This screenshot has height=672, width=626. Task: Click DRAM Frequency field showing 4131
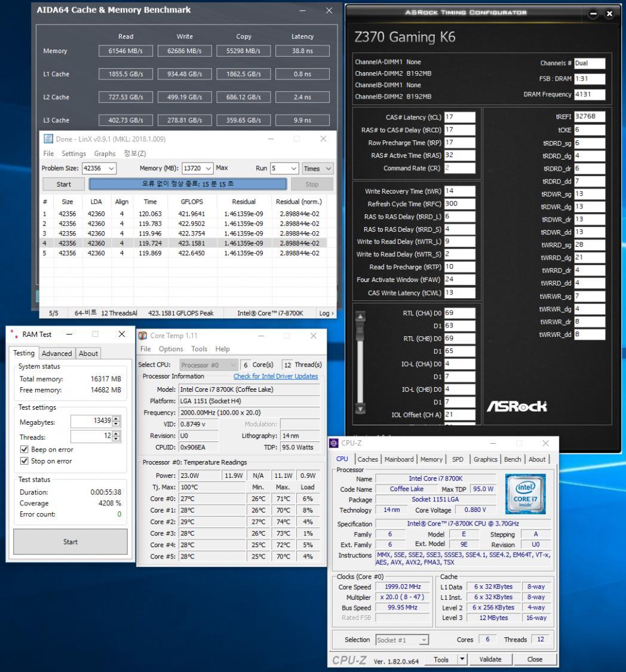[x=590, y=94]
